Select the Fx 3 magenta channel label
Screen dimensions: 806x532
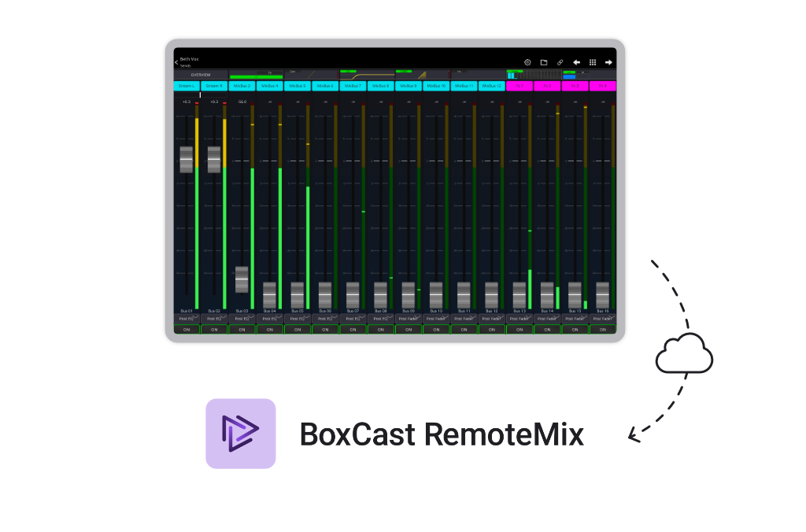click(x=575, y=86)
